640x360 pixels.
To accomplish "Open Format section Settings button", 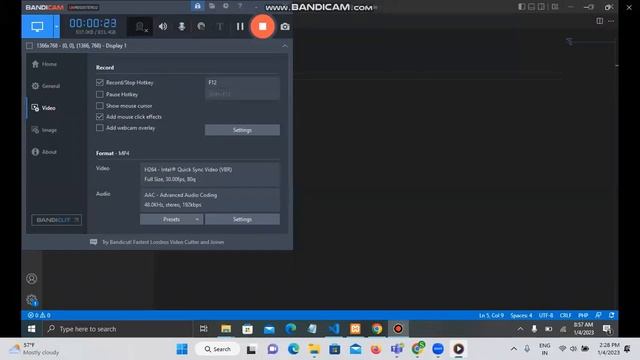I will pyautogui.click(x=242, y=219).
